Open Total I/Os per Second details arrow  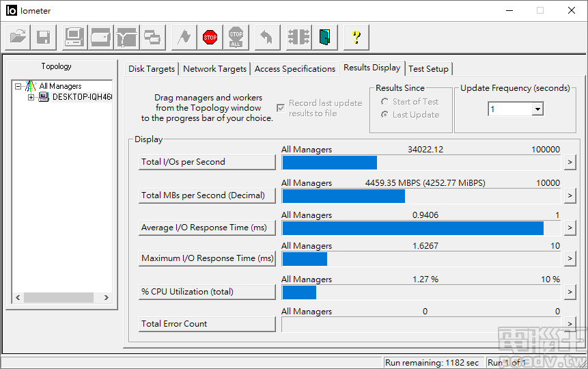[x=570, y=162]
